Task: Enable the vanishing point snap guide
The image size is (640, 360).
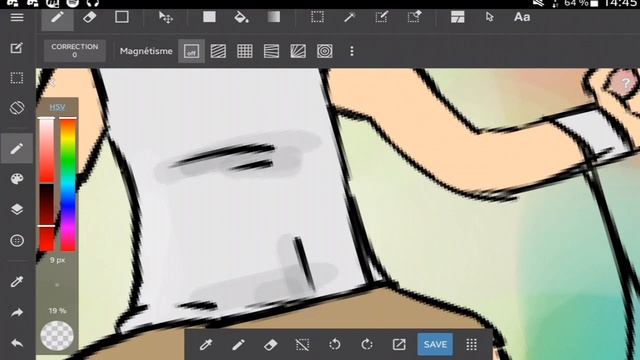Action: pos(271,51)
